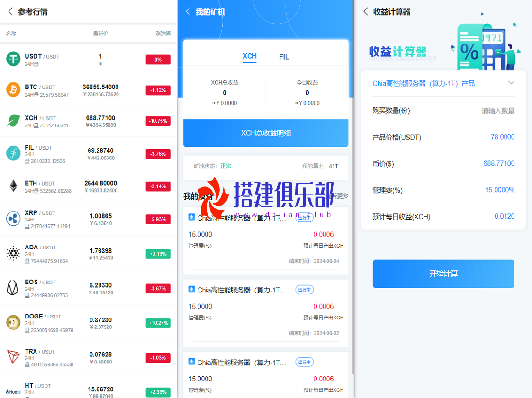This screenshot has width=532, height=398.
Task: Switch to the XCH tab
Action: coord(250,56)
